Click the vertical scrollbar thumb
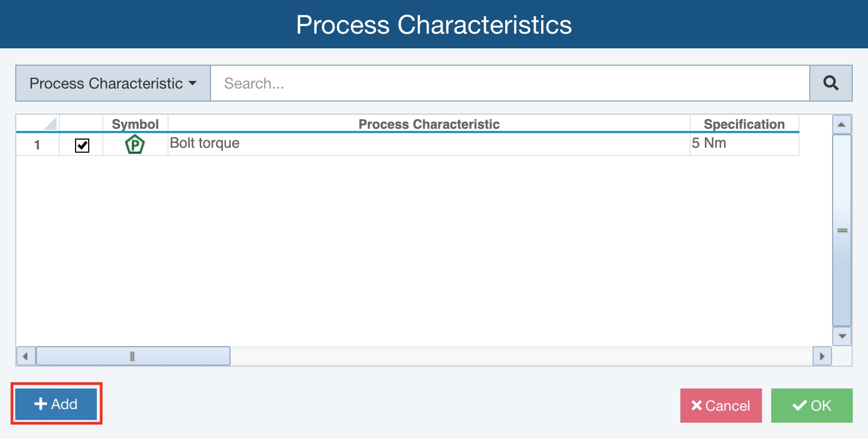The image size is (868, 439). (841, 230)
